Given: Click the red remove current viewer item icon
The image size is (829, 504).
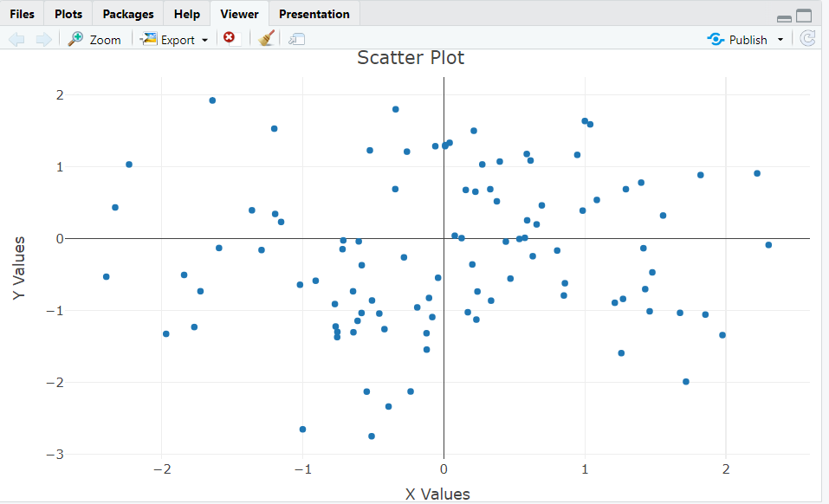Looking at the screenshot, I should pyautogui.click(x=229, y=38).
